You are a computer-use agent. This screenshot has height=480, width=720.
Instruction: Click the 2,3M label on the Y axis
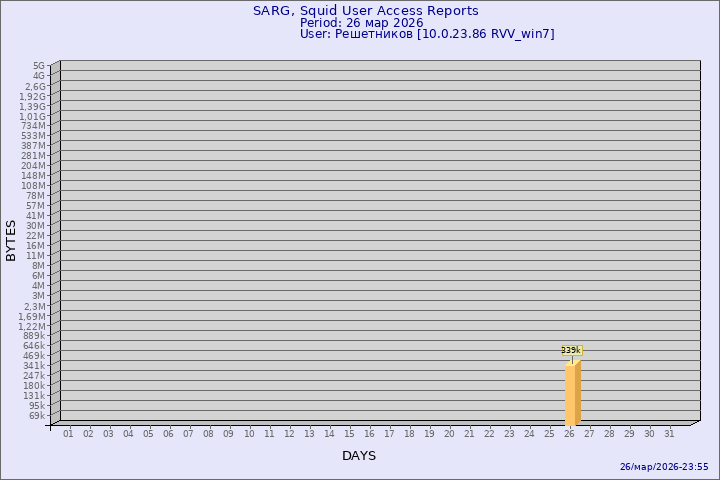coord(34,306)
